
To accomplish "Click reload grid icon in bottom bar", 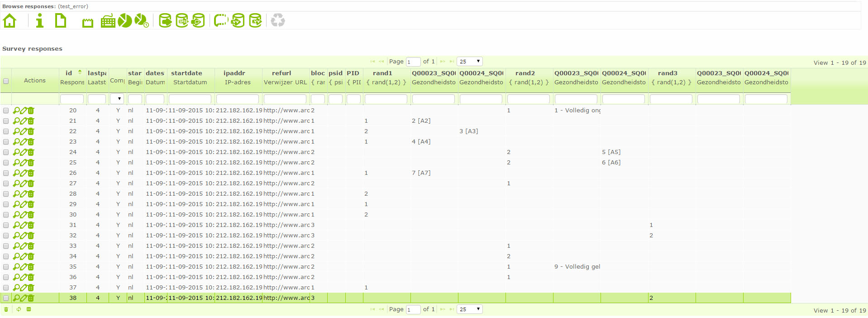I will (x=19, y=309).
